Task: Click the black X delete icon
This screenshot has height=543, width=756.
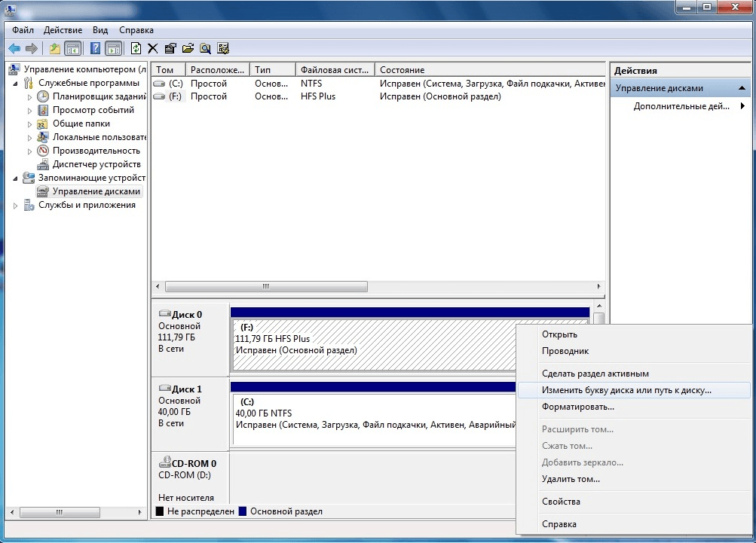Action: [x=153, y=48]
